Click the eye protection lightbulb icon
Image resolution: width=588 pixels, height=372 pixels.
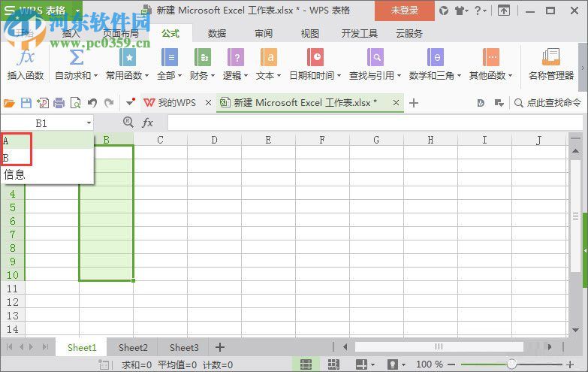click(x=393, y=364)
